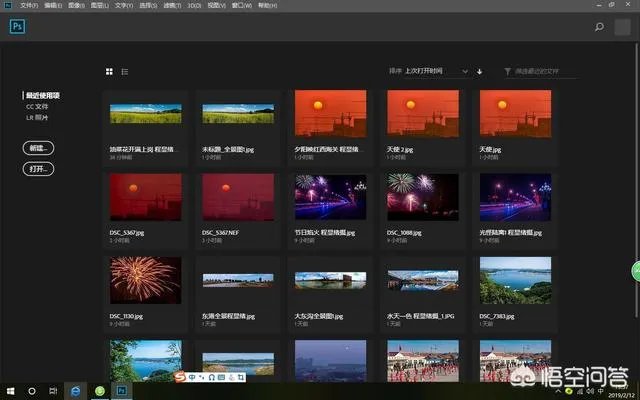Open the 滤镜(T) menu
This screenshot has width=640, height=400.
point(172,5)
